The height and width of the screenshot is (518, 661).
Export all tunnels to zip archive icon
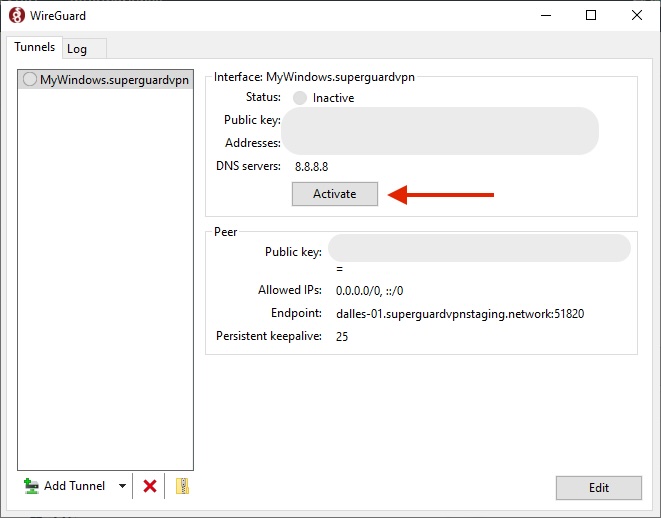[x=181, y=486]
